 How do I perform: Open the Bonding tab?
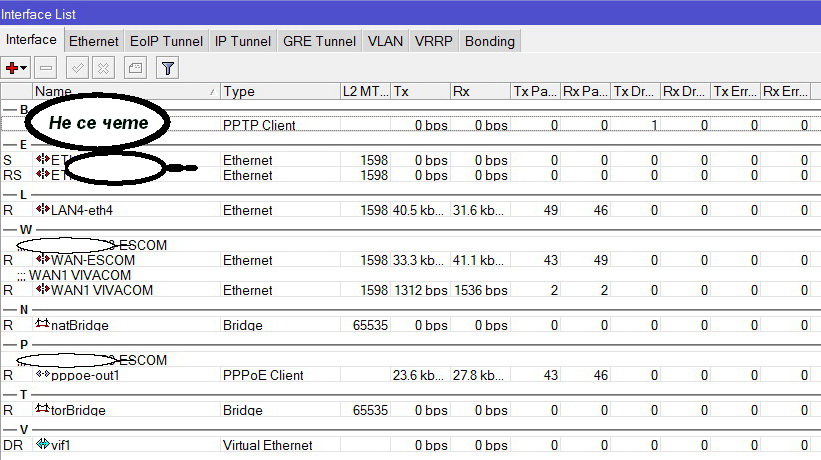coord(490,41)
